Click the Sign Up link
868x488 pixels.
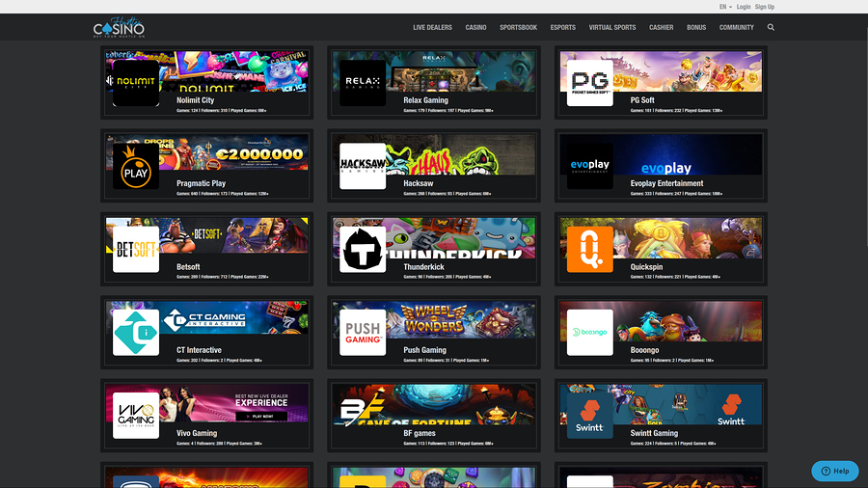coord(765,7)
